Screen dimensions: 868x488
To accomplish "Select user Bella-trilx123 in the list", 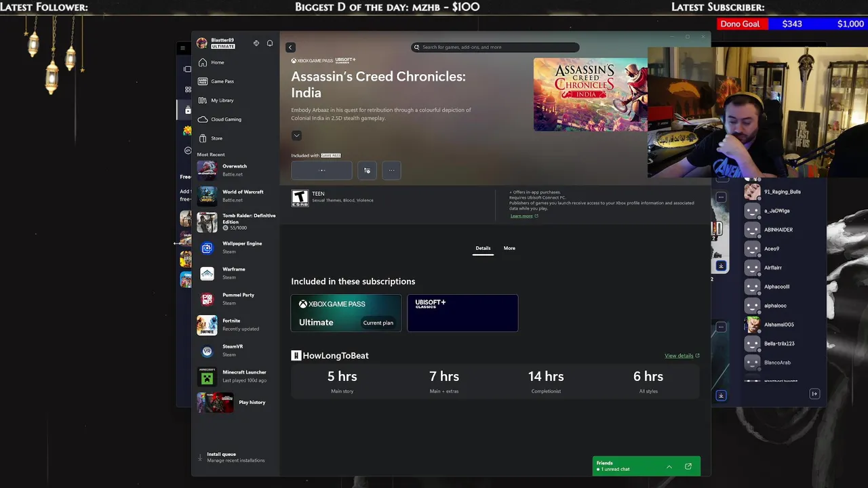I will coord(778,344).
